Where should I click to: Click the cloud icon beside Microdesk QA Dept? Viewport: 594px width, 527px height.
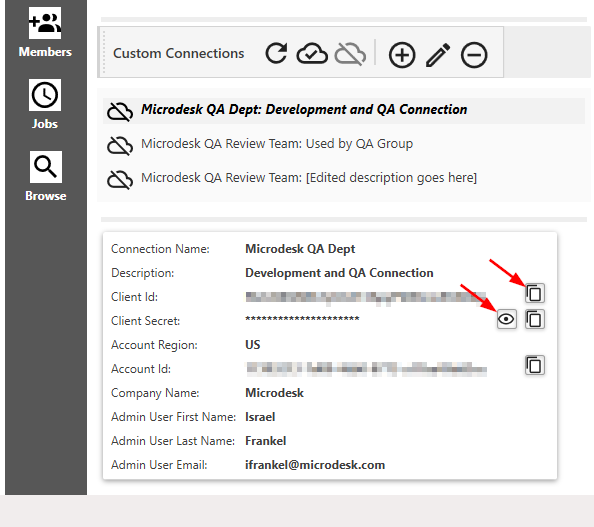[x=120, y=111]
